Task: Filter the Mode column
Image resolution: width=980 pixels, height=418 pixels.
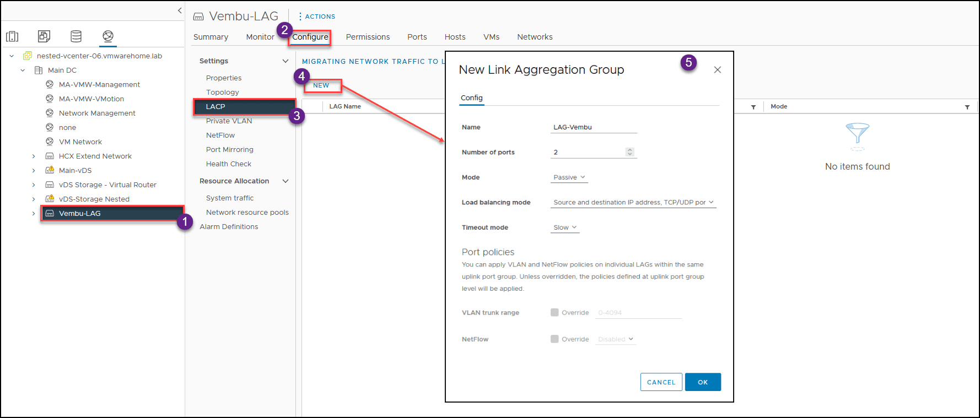Action: 967,107
